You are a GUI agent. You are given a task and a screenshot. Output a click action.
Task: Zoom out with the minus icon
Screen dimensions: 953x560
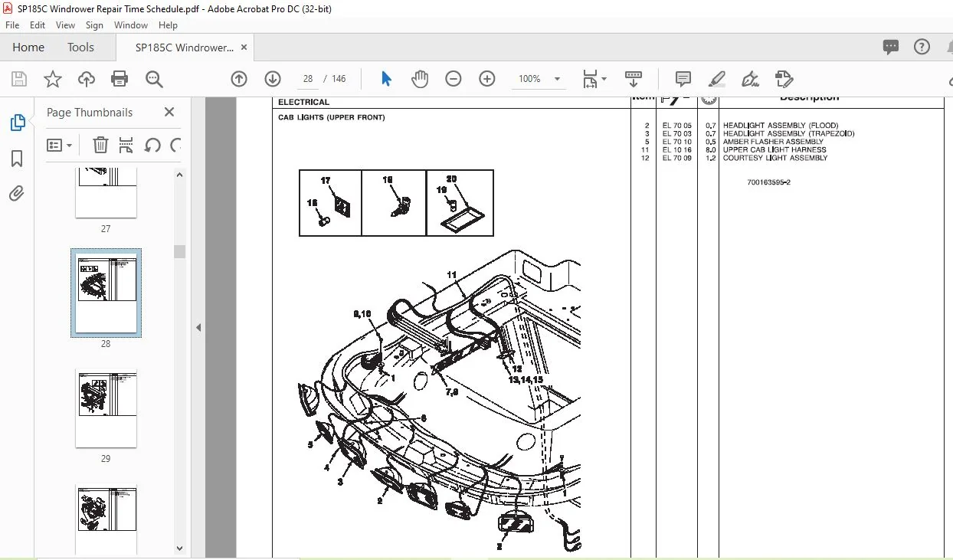click(x=454, y=79)
